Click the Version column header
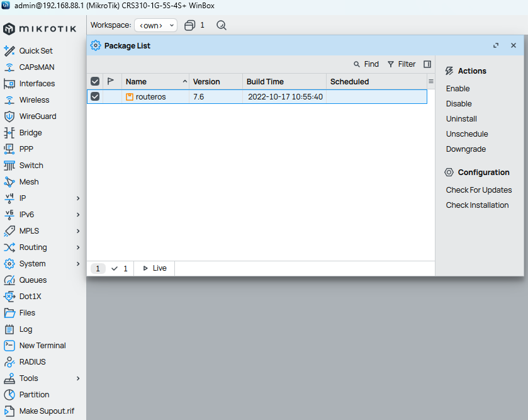This screenshot has height=420, width=528. point(216,81)
